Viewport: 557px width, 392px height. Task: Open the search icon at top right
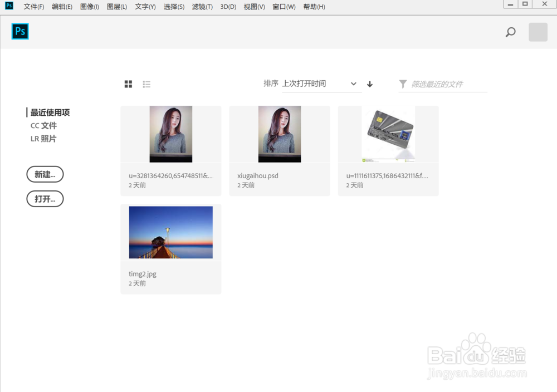click(x=510, y=32)
